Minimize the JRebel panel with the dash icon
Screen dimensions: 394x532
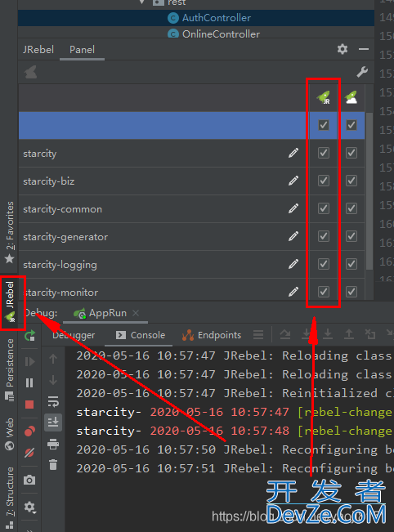point(364,49)
